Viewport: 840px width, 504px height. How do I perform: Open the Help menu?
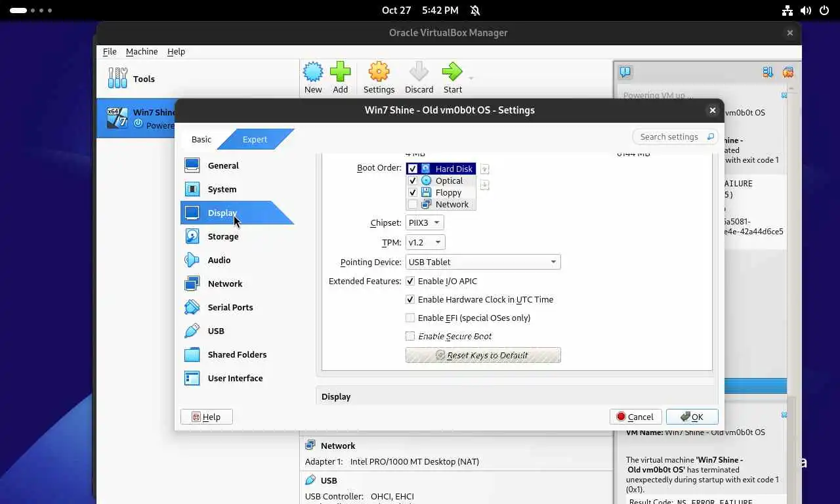pyautogui.click(x=176, y=51)
